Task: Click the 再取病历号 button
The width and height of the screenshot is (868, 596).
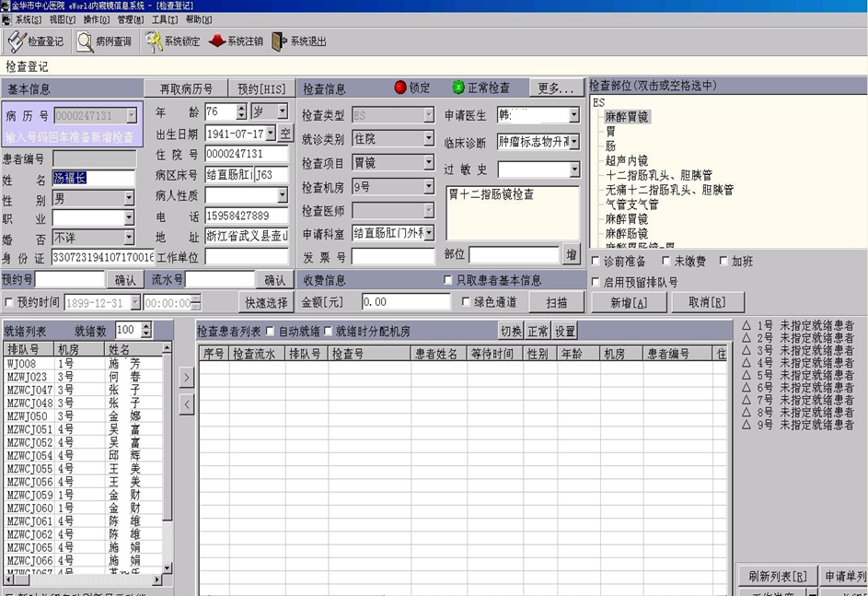Action: 186,88
